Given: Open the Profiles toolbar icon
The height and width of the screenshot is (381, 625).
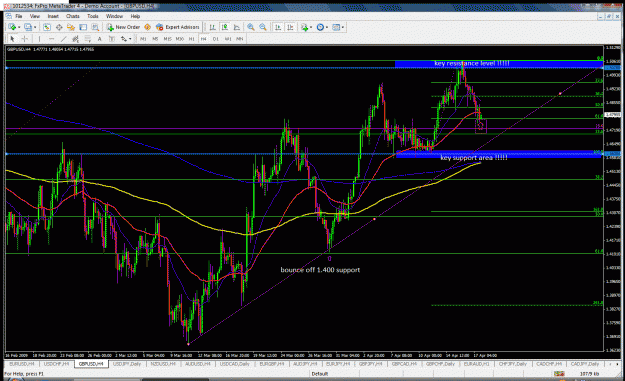Looking at the screenshot, I should click(x=28, y=27).
